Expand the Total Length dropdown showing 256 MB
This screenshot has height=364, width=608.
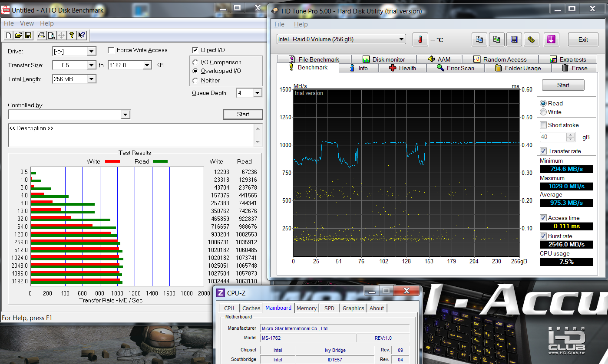(x=91, y=79)
